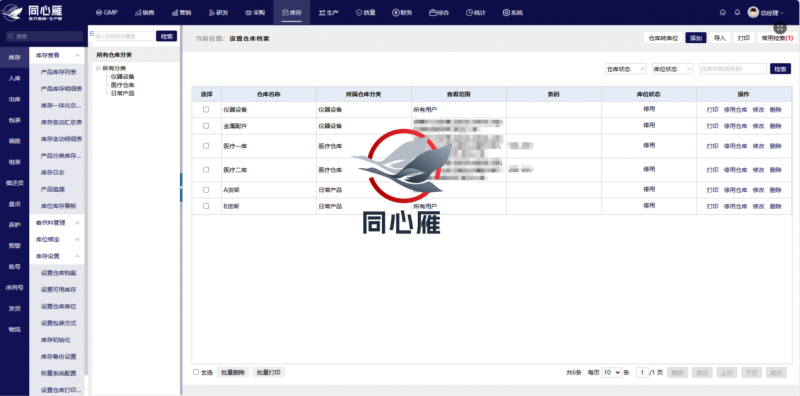This screenshot has width=800, height=396.
Task: Collapse the 库存查看 sidebar section
Action: click(x=77, y=55)
